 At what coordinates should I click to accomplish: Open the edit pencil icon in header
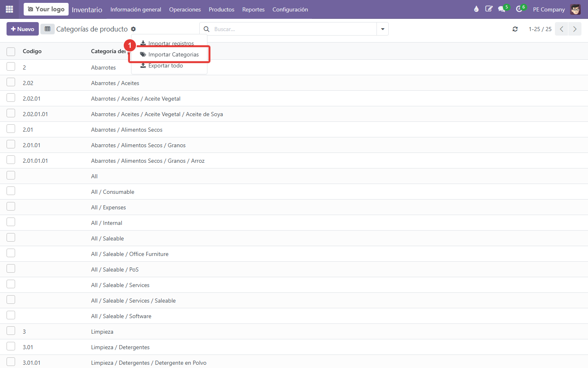[489, 9]
